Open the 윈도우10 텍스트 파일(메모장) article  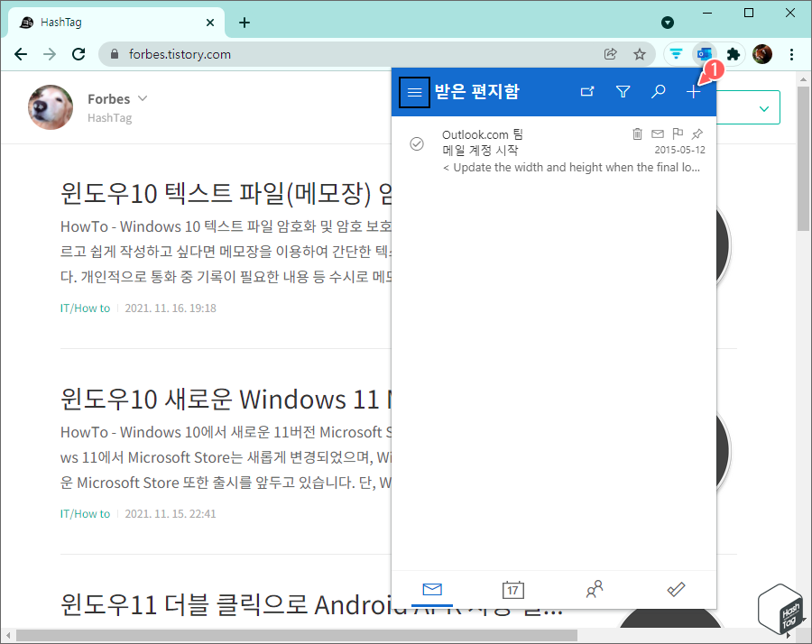(x=226, y=193)
